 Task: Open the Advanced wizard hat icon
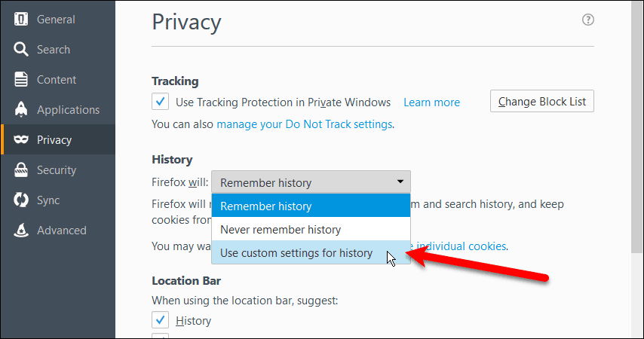coord(21,231)
